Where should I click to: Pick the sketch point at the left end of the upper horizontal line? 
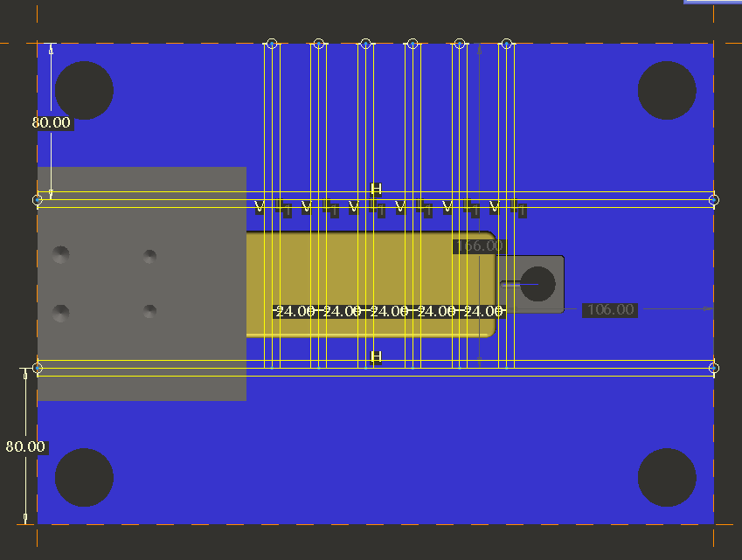(38, 200)
